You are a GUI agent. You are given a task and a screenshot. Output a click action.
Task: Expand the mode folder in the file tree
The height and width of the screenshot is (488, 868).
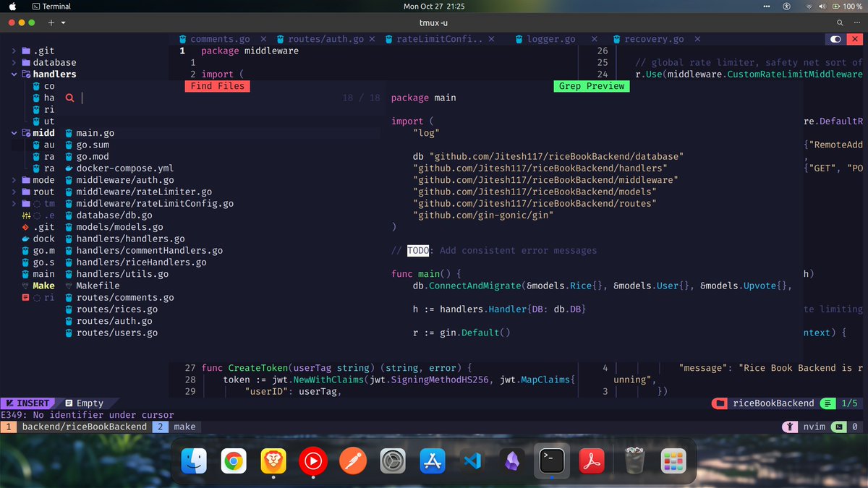(x=14, y=180)
